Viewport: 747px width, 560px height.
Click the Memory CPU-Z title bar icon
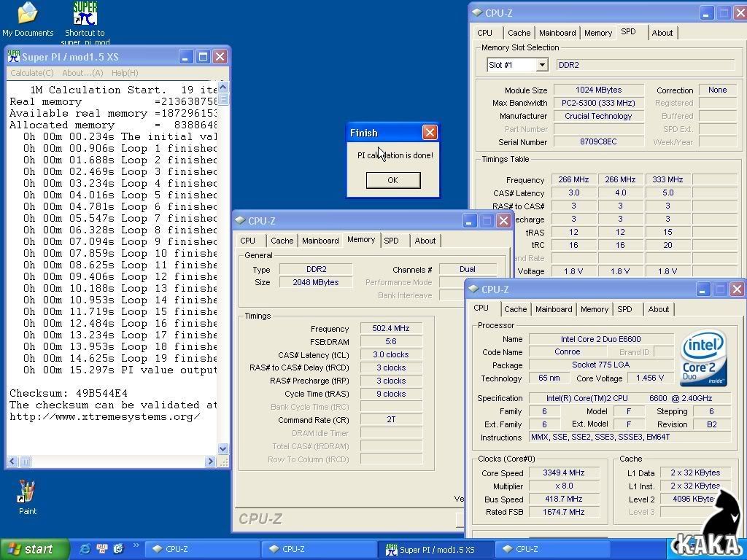(x=241, y=220)
